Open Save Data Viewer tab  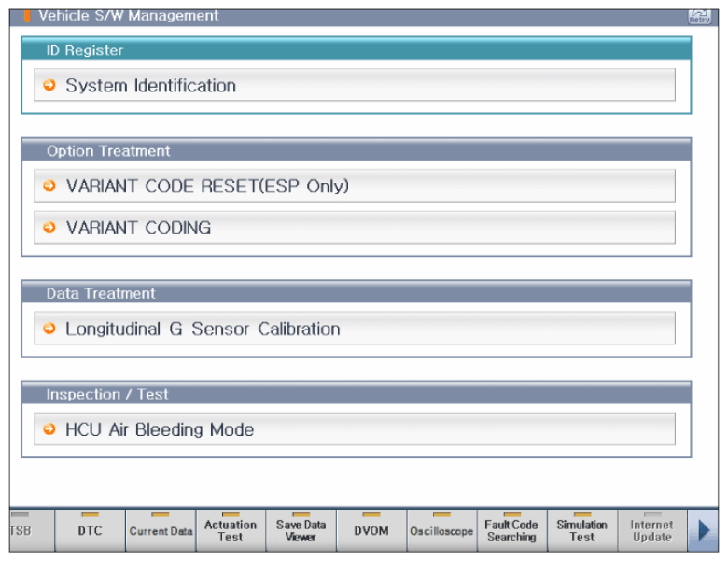[x=301, y=530]
